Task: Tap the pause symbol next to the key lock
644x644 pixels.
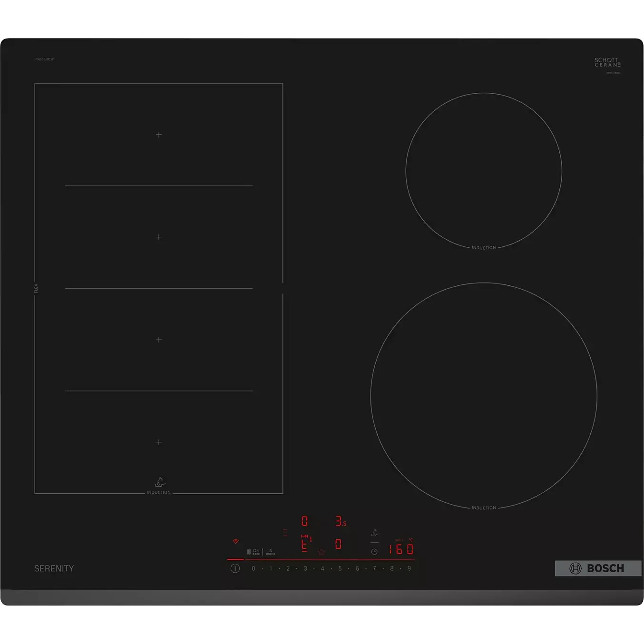Action: click(249, 552)
